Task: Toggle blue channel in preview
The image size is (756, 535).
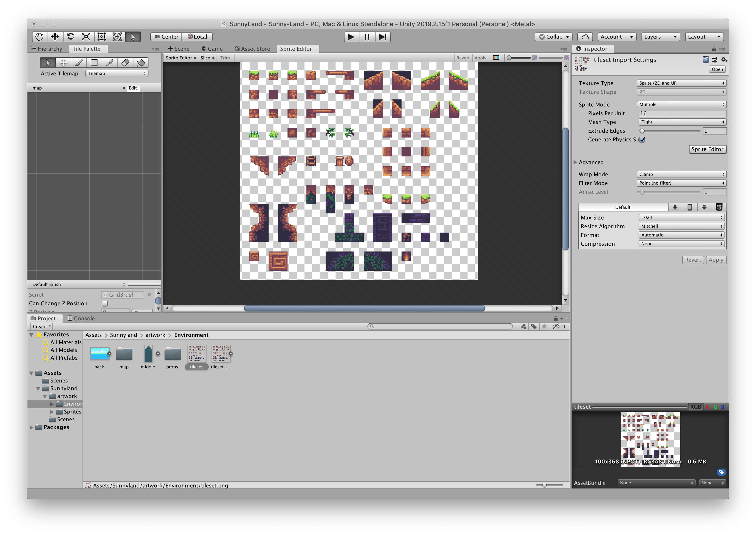Action: pos(722,406)
